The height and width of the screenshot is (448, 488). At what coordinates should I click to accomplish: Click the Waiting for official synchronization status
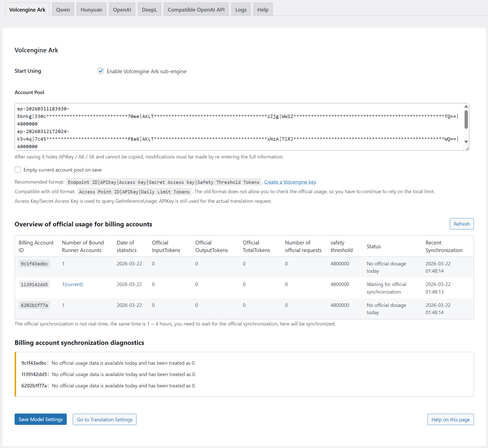point(386,288)
